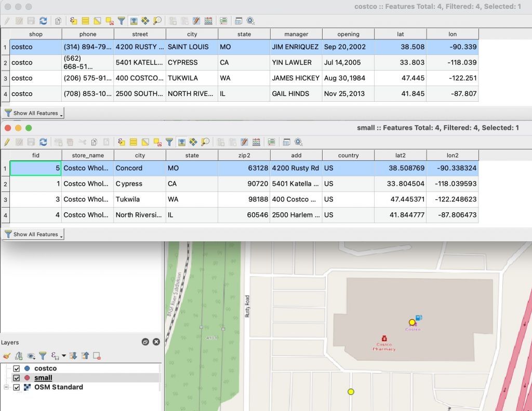Select all features in costco table
This screenshot has height=411, width=532.
pos(86,21)
